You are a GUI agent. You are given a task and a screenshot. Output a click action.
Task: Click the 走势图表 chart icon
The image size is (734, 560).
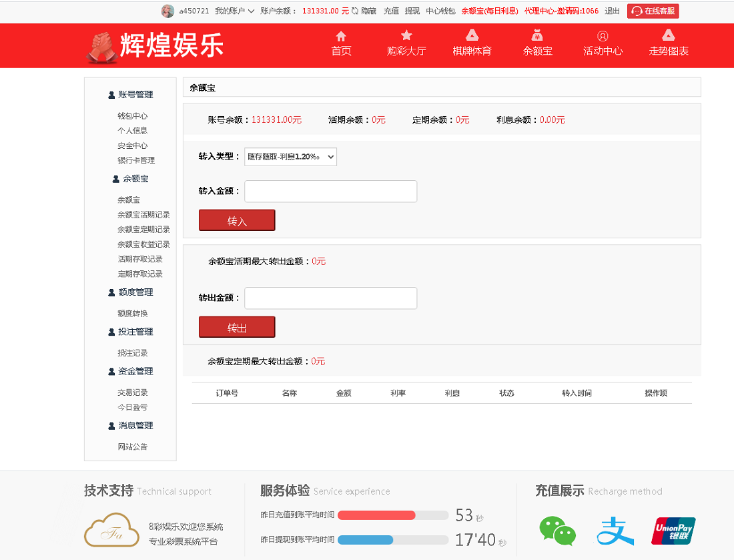click(x=668, y=36)
